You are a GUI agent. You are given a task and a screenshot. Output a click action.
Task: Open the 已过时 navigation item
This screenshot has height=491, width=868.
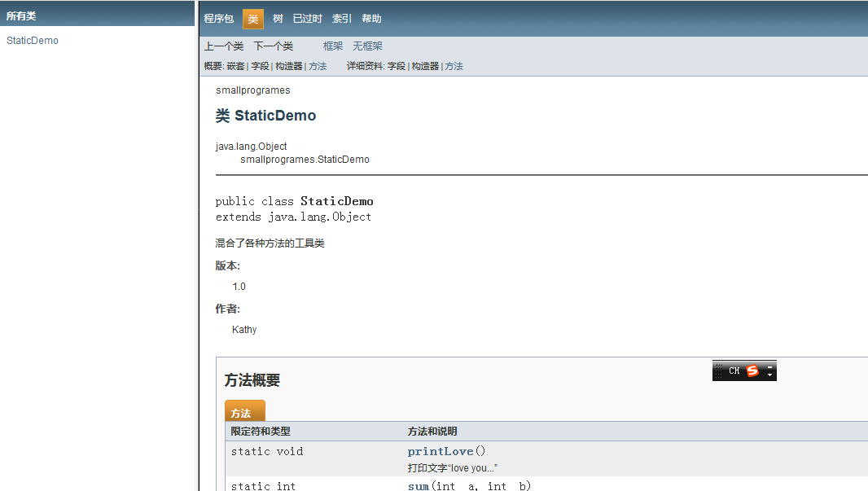point(307,19)
